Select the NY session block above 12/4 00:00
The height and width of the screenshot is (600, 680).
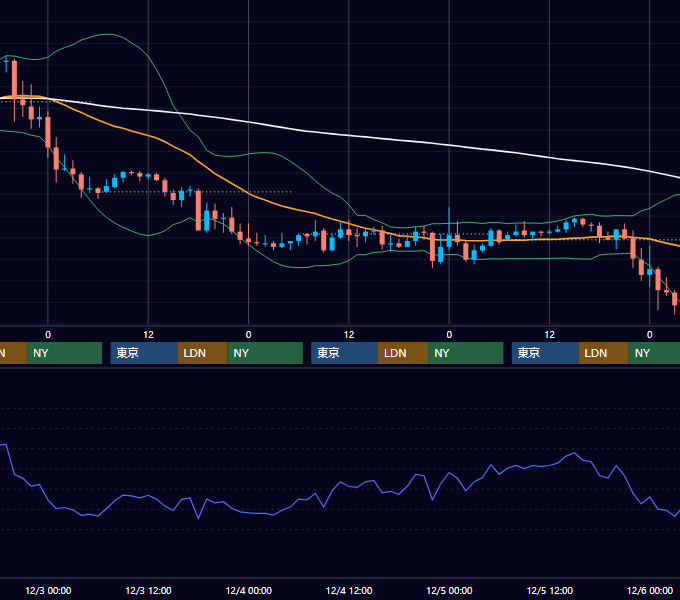(x=265, y=353)
